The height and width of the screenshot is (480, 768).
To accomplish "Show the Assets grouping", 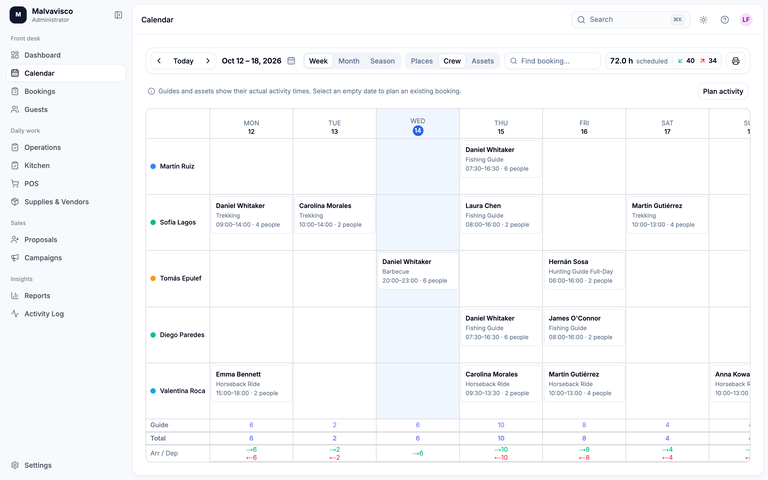I will (x=482, y=61).
